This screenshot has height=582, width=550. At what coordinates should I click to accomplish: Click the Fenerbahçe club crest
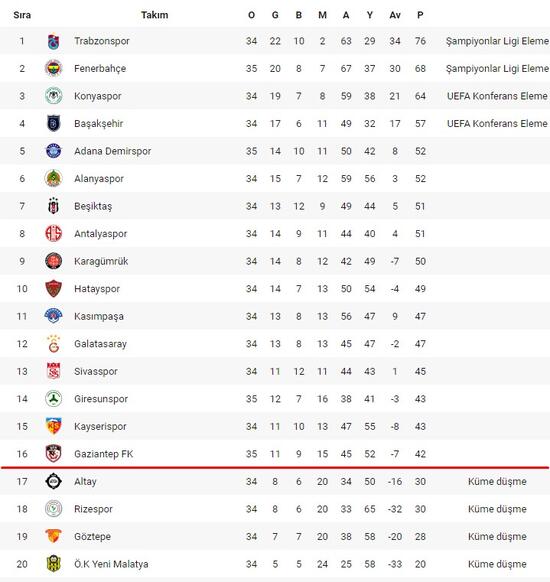[x=53, y=69]
